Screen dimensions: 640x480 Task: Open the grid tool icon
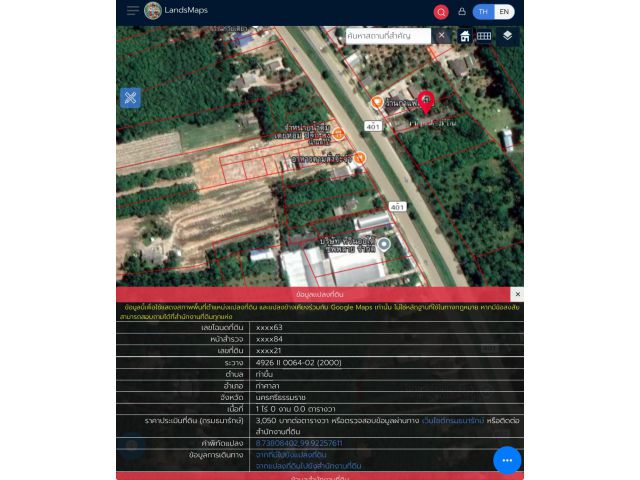click(484, 36)
